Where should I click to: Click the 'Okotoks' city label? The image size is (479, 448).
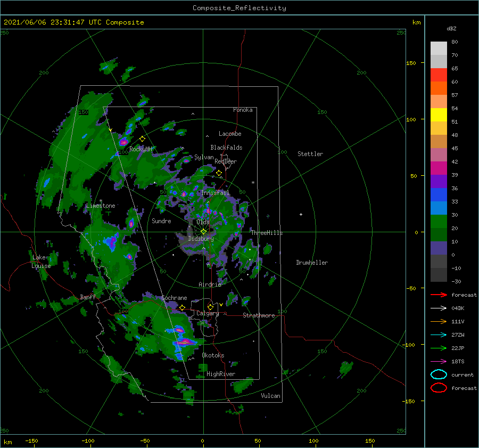(x=213, y=355)
